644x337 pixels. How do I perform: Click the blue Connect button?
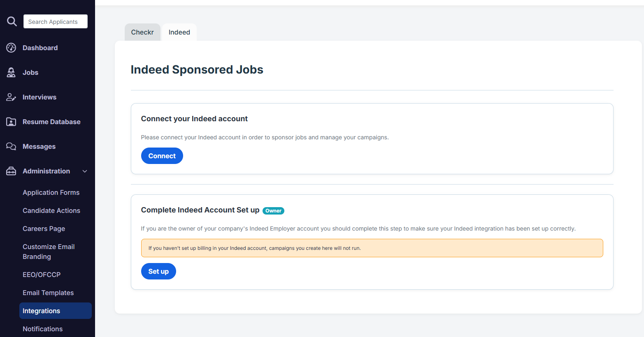pos(162,156)
